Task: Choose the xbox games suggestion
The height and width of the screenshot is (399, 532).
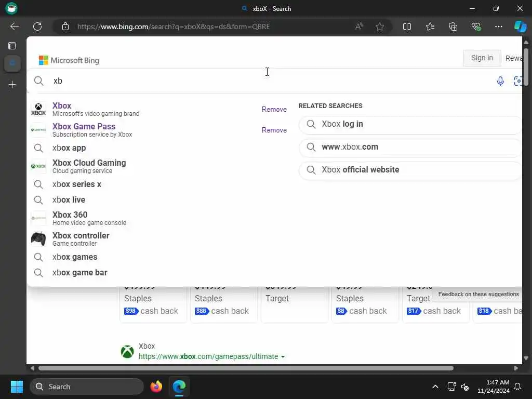Action: [159, 257]
